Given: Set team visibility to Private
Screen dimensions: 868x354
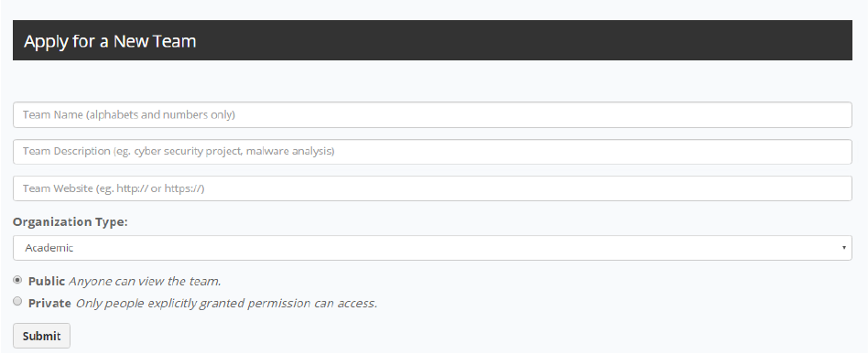Looking at the screenshot, I should point(17,302).
